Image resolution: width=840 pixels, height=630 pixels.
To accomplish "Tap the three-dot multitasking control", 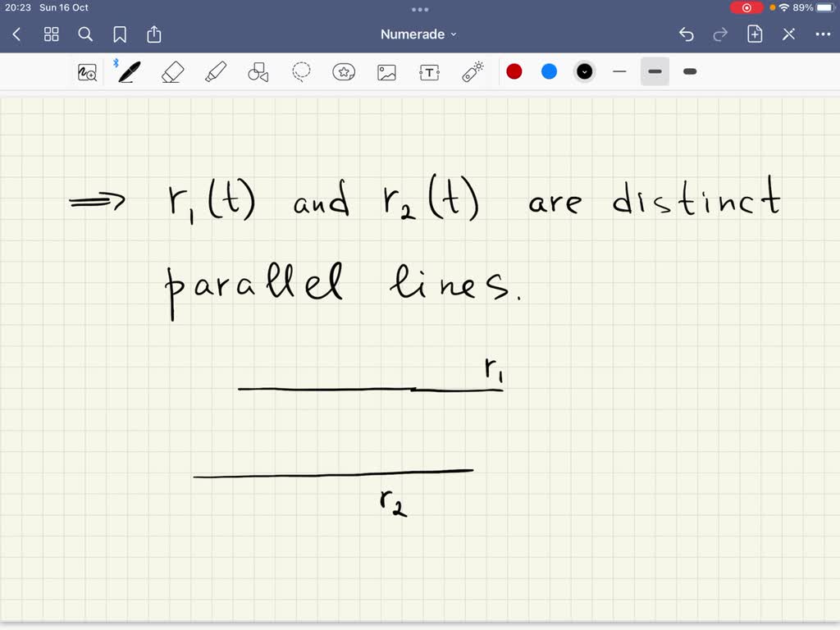I will click(420, 9).
